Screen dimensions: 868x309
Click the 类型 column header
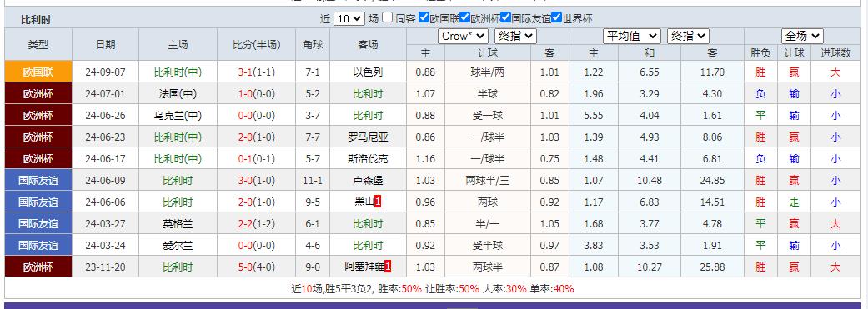(x=38, y=45)
